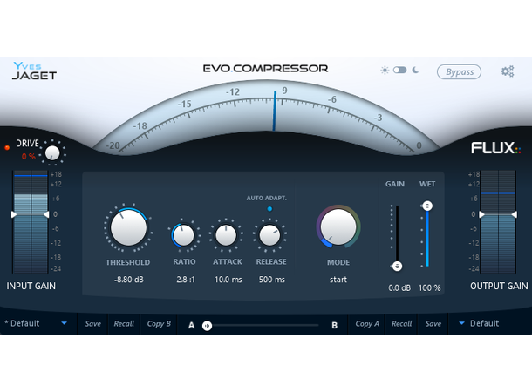Click the Bypass button
The height and width of the screenshot is (392, 532).
click(x=459, y=71)
